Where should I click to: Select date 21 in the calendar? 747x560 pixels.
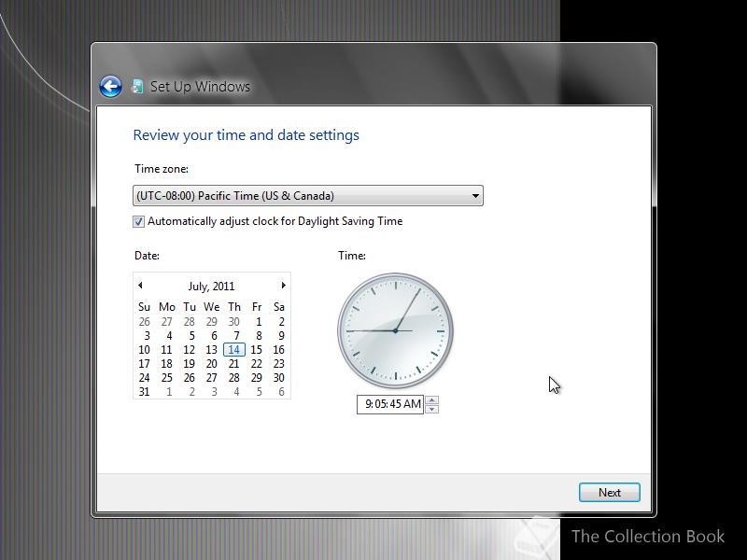pos(234,364)
